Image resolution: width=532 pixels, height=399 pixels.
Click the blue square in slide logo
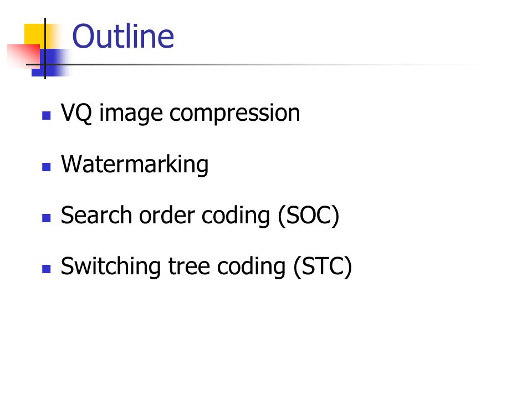click(x=51, y=63)
